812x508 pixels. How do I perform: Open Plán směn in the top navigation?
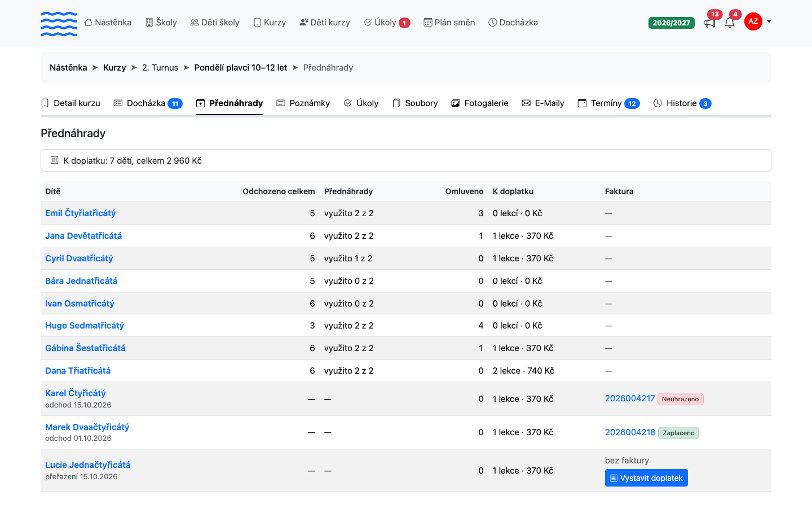coord(449,23)
